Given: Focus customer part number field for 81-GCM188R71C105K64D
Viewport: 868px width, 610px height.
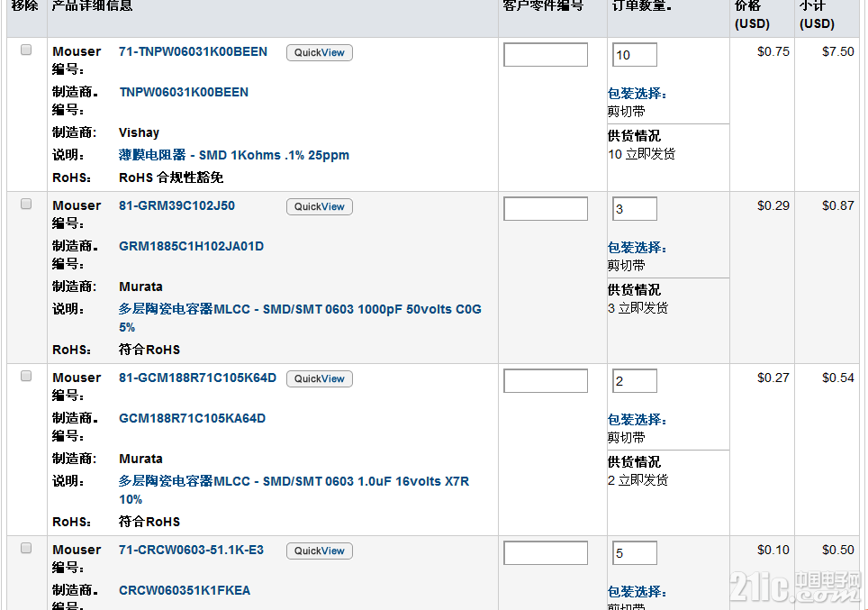Looking at the screenshot, I should pyautogui.click(x=546, y=381).
